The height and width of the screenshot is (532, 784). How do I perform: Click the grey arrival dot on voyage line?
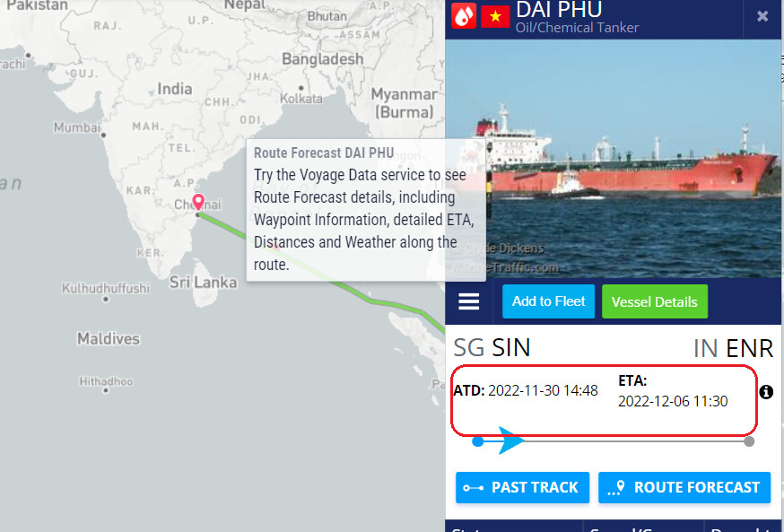(x=749, y=441)
